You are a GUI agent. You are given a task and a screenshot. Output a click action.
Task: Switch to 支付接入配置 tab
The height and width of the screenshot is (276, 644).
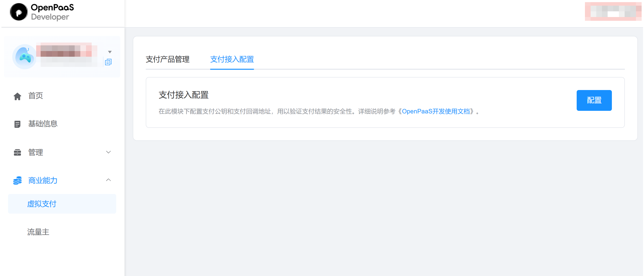click(232, 59)
